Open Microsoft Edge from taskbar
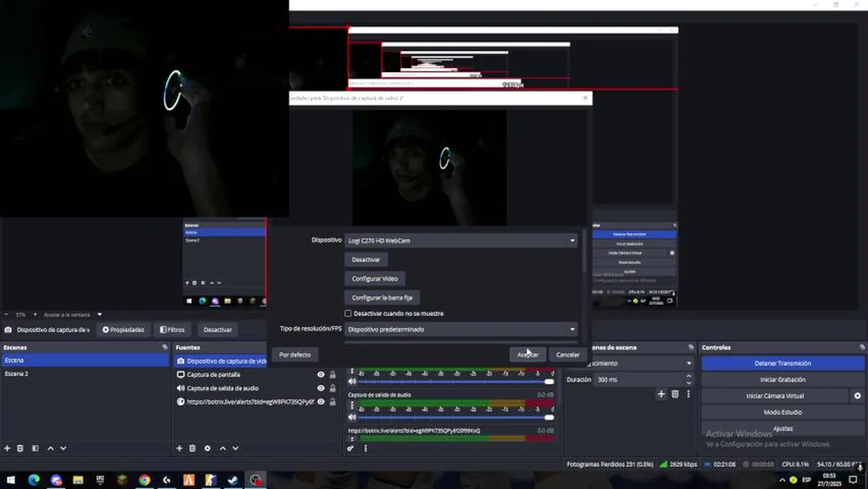 coord(33,480)
